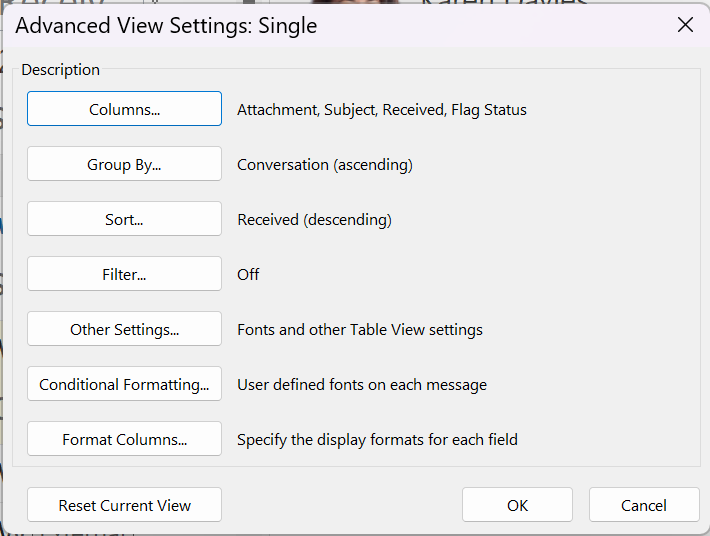Click 'Specify the display formats for each field'
The image size is (710, 536).
[x=377, y=440]
